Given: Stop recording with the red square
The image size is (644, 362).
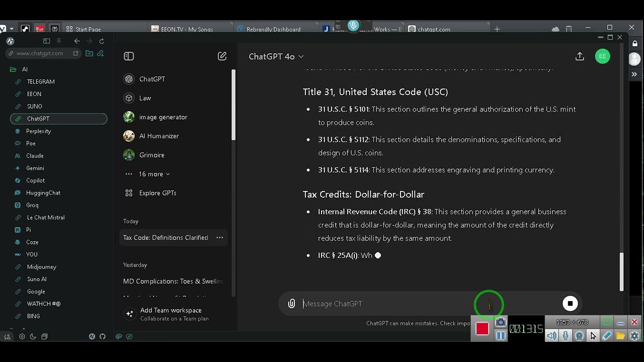Looking at the screenshot, I should point(482,328).
